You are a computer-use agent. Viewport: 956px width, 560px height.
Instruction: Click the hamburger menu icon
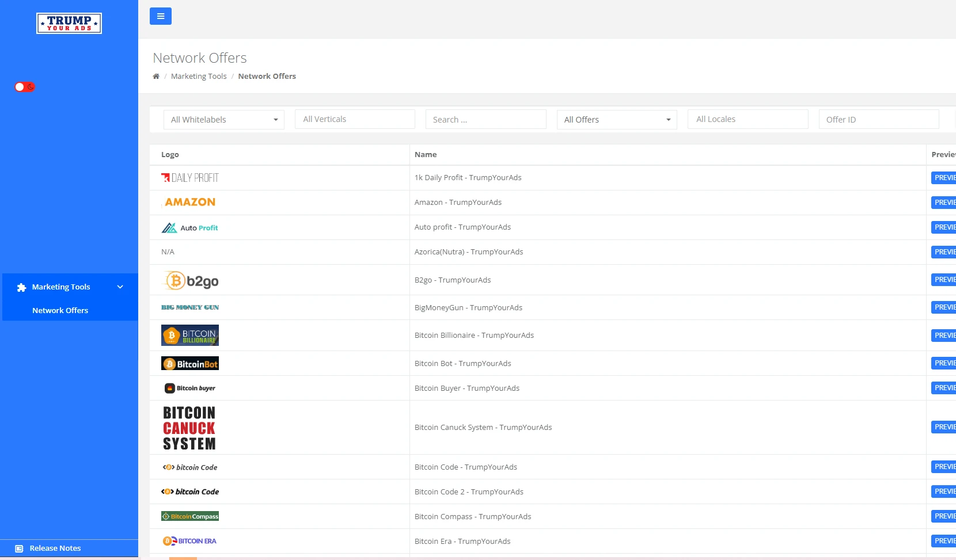(x=161, y=16)
